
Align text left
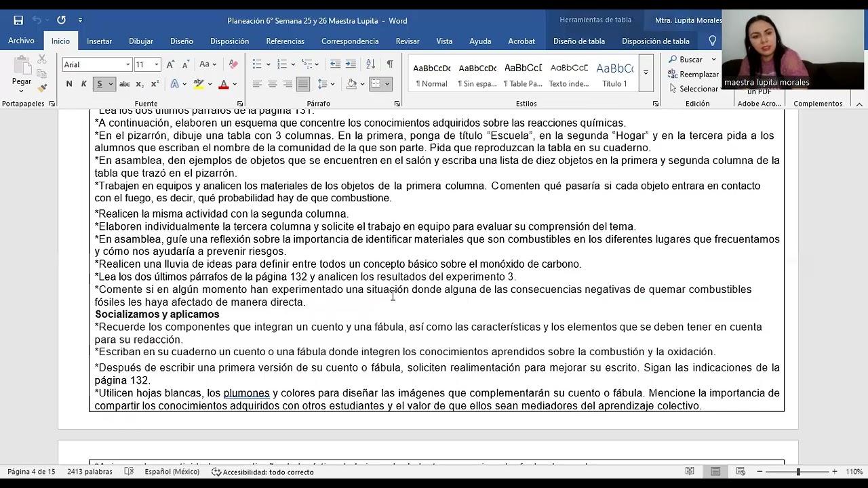[x=257, y=84]
